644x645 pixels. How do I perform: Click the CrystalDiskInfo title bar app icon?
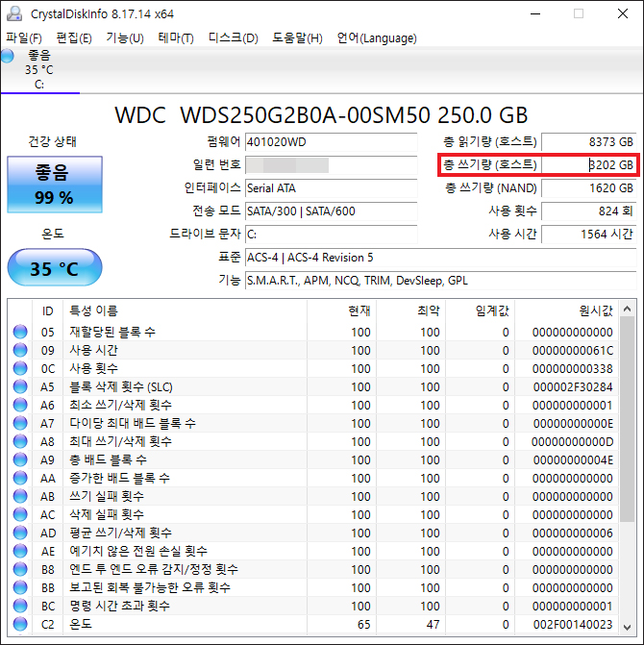[x=14, y=14]
